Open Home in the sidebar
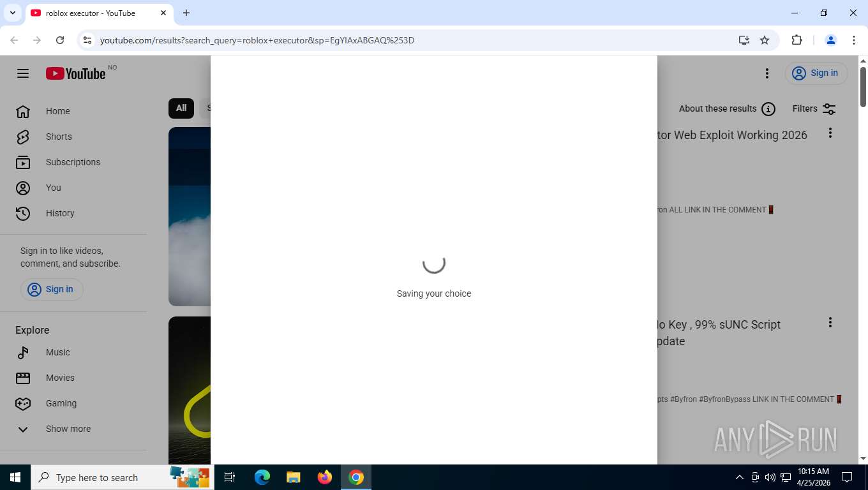Screen dimensions: 868x490 pyautogui.click(x=73, y=111)
